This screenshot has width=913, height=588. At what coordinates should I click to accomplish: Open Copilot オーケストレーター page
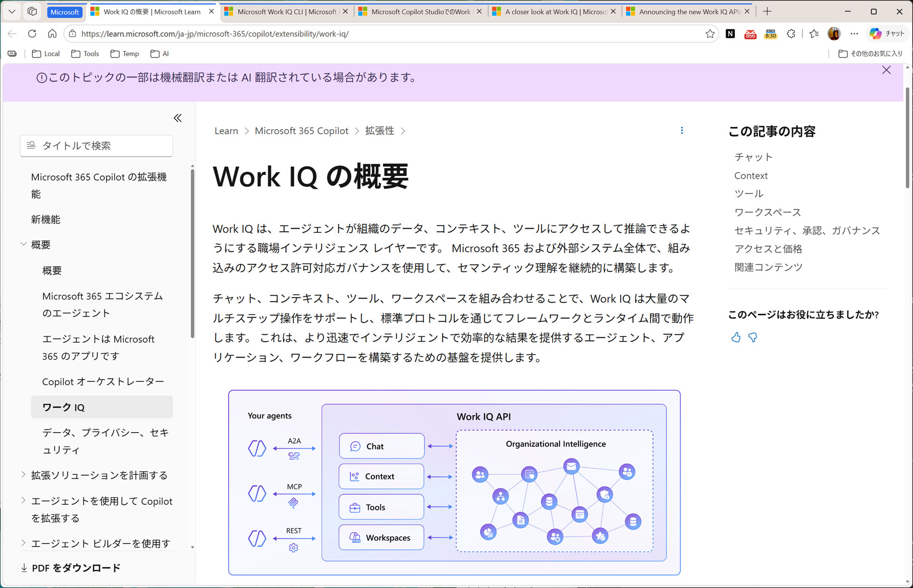point(103,382)
